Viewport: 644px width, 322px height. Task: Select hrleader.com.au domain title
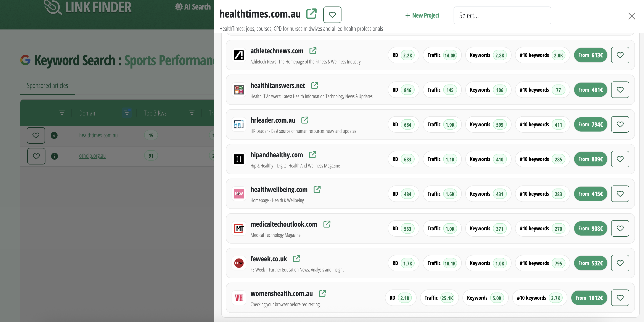click(273, 120)
